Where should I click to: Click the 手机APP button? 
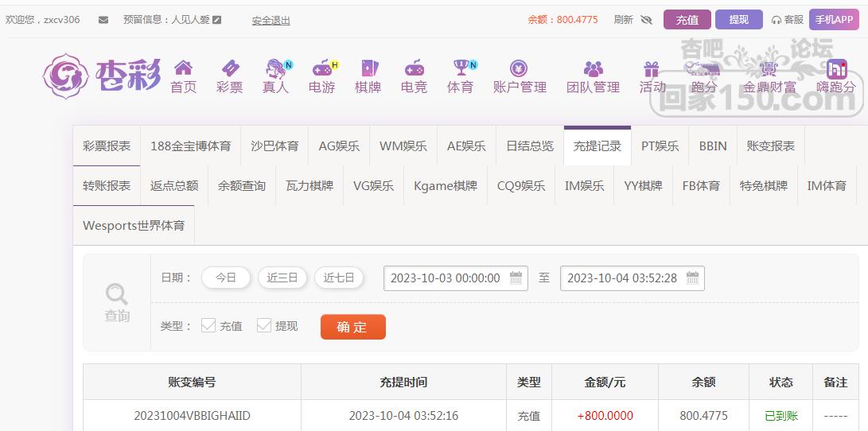[x=835, y=19]
